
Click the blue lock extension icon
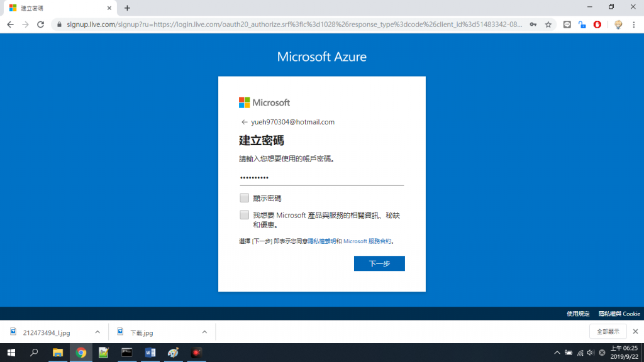[x=582, y=25]
